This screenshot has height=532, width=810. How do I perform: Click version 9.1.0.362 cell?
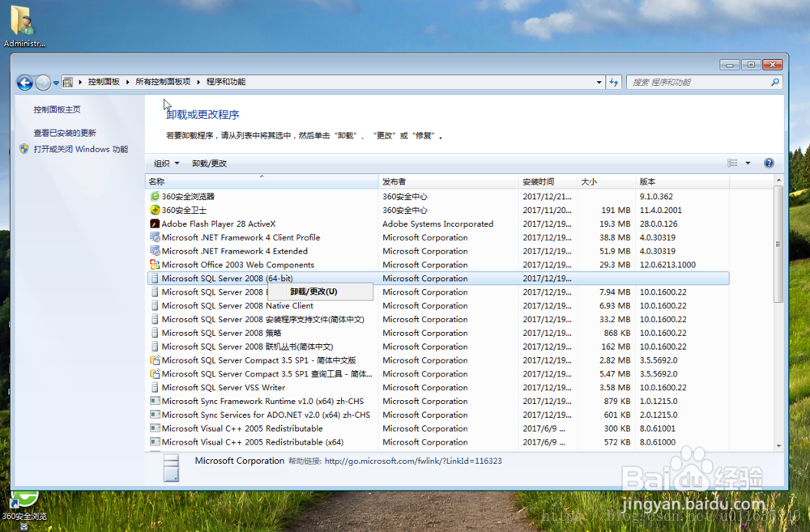tap(656, 196)
